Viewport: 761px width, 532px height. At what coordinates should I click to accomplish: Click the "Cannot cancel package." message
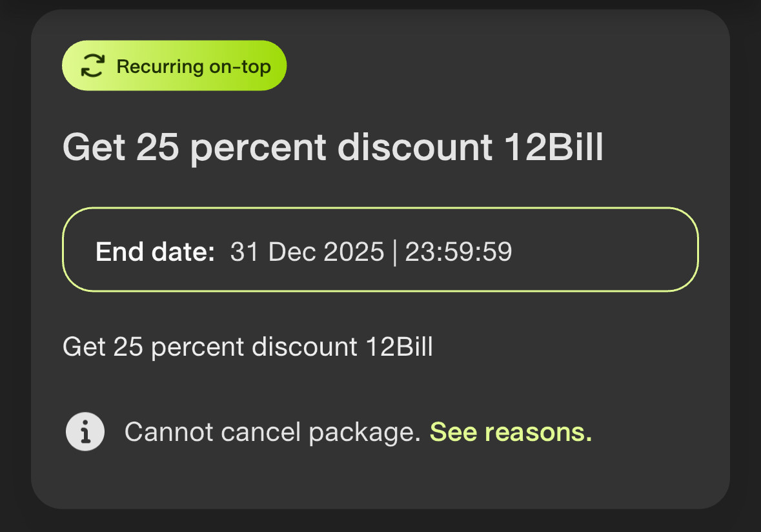point(272,432)
